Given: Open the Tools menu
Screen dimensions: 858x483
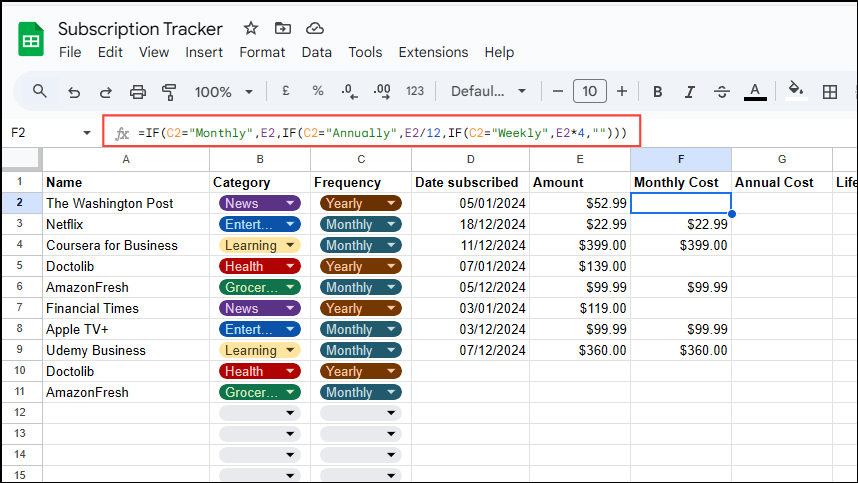Looking at the screenshot, I should point(365,52).
